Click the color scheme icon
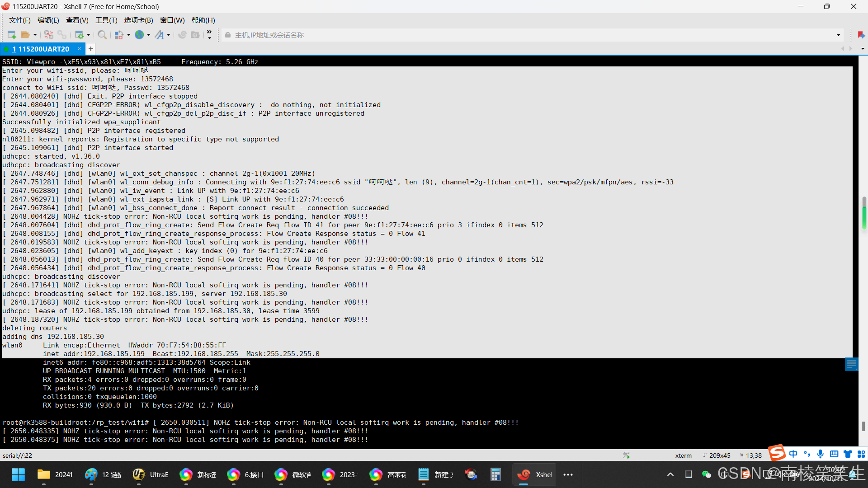 (119, 35)
